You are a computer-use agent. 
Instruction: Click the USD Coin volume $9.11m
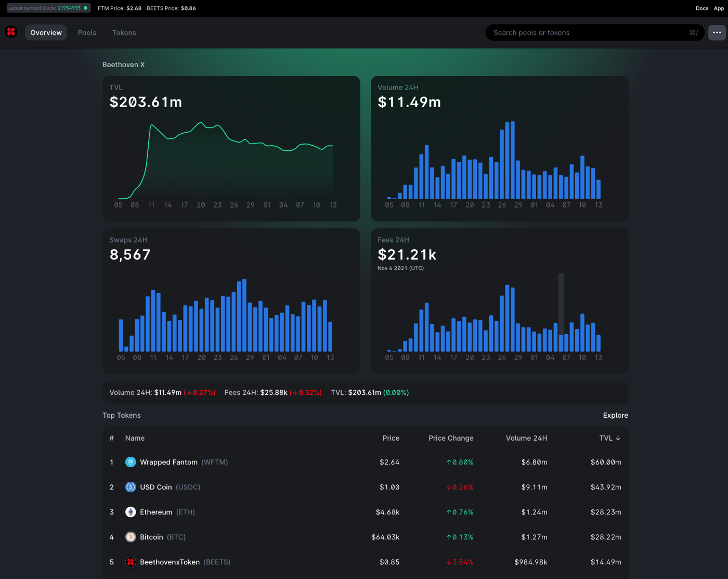point(535,487)
